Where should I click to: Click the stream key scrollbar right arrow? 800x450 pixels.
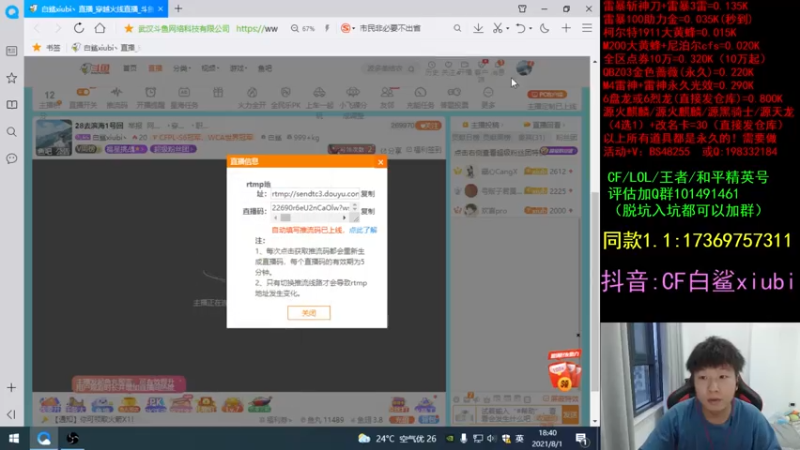point(344,218)
